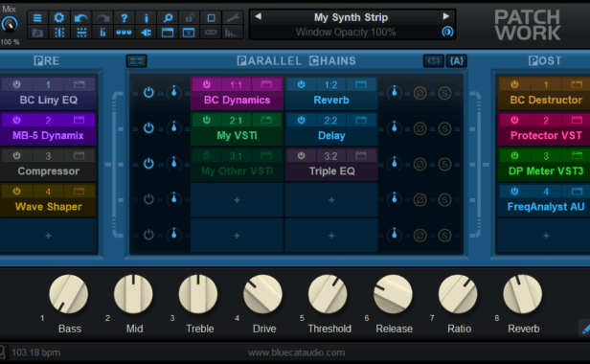
Task: Enable the Compressor plugin power button
Action: pyautogui.click(x=16, y=155)
